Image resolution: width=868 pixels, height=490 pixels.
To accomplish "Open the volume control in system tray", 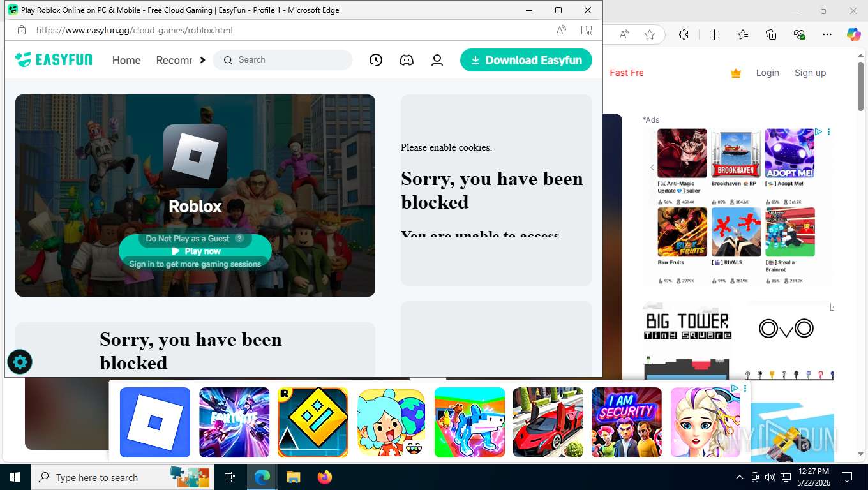I will coord(770,477).
